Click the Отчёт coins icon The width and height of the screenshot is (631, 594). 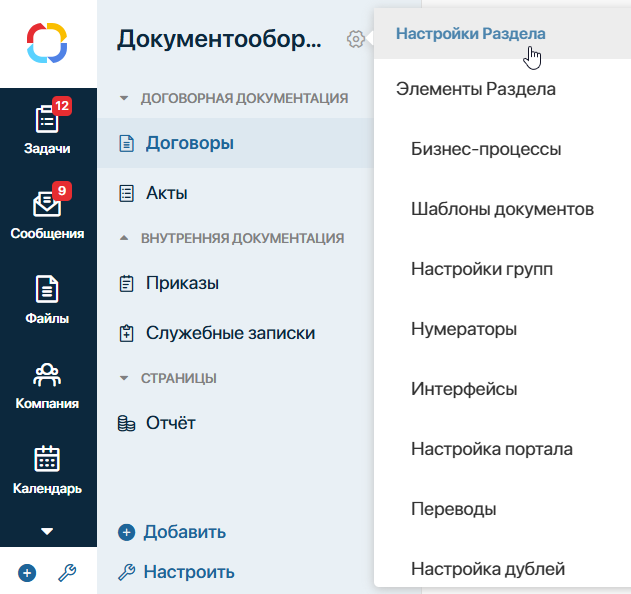point(126,423)
